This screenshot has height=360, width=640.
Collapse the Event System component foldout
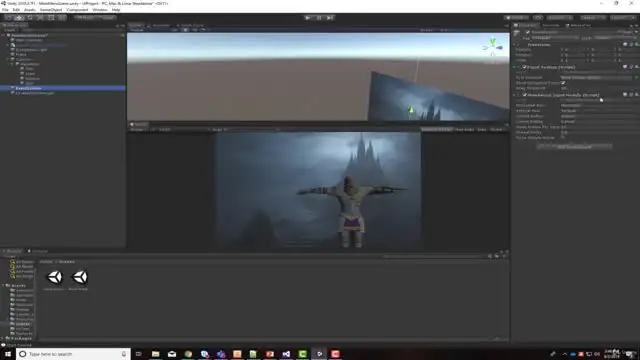point(515,67)
